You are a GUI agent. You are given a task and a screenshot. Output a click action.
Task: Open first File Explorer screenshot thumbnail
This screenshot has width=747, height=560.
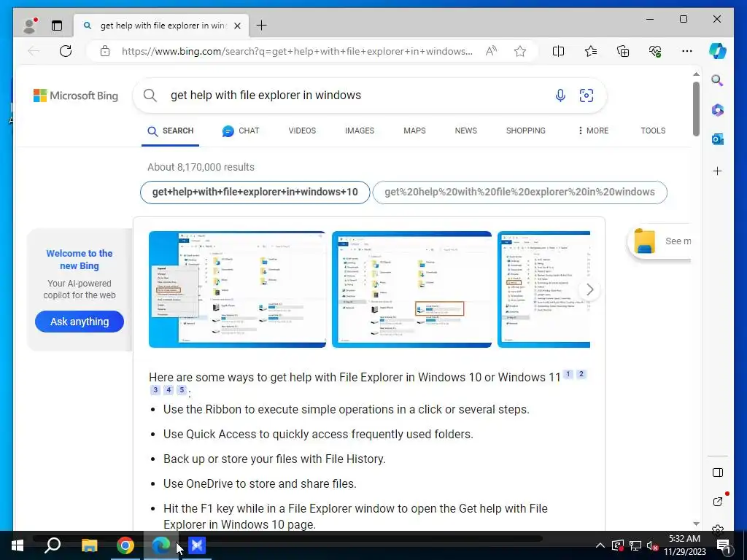click(x=237, y=289)
